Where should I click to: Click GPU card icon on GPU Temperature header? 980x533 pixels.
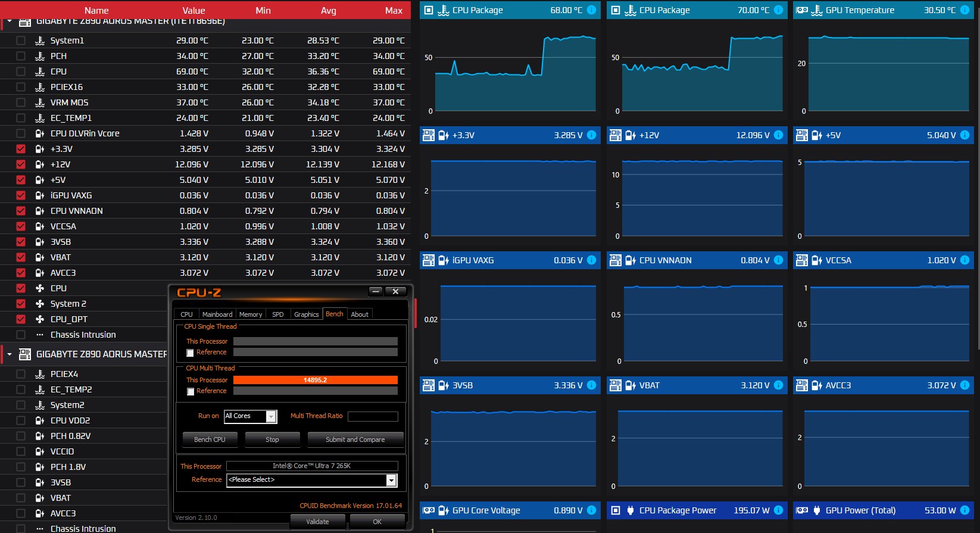(802, 10)
